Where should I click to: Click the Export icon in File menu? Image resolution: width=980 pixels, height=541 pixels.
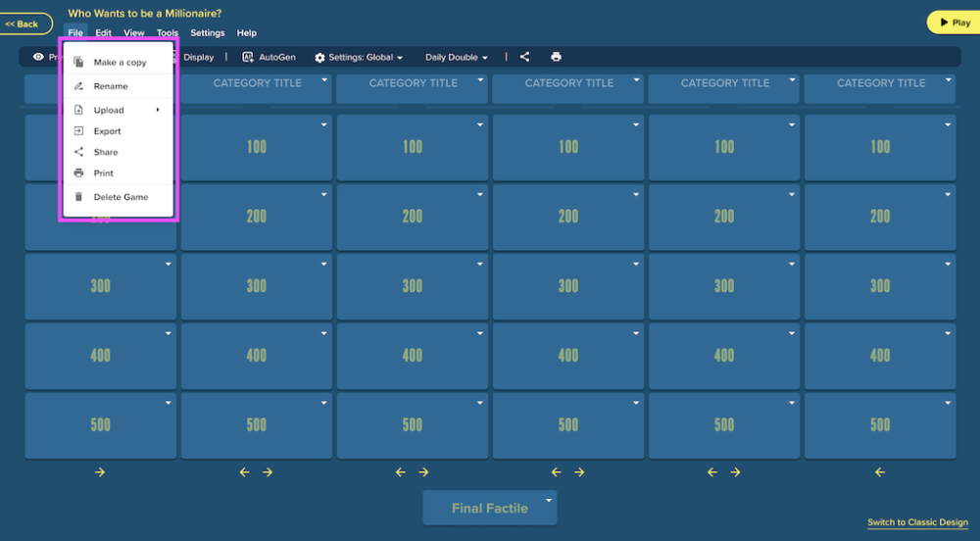tap(78, 131)
